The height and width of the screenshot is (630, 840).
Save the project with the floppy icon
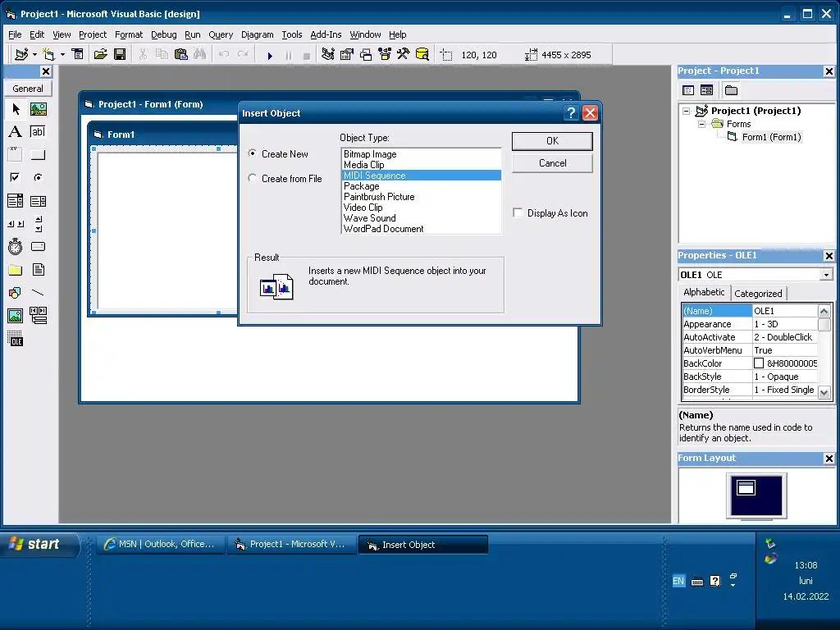pos(120,54)
